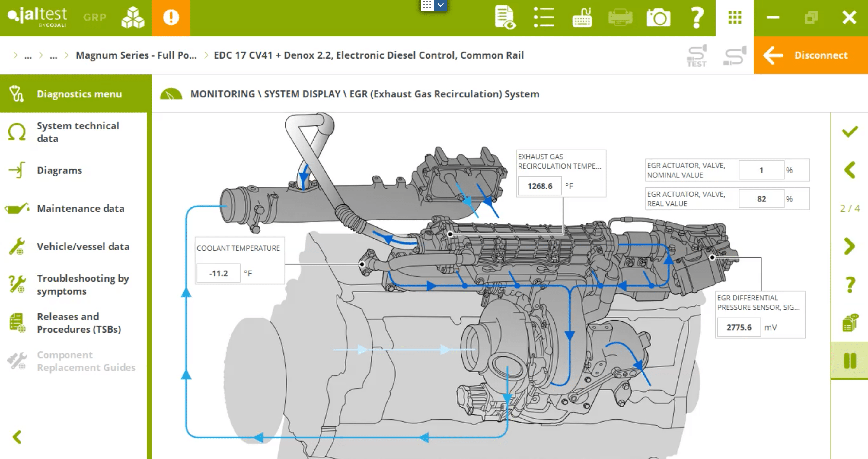Click the orange warning alert icon
Screen dimensions: 868x459
click(171, 17)
